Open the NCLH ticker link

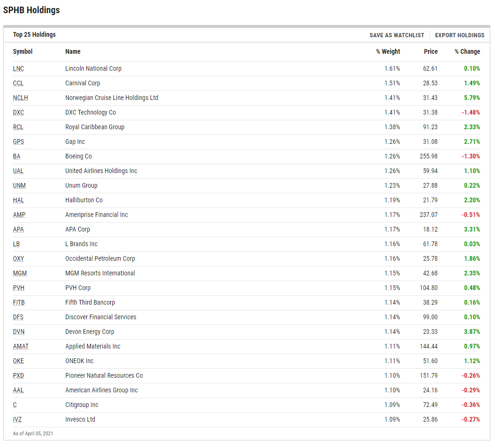pyautogui.click(x=20, y=98)
